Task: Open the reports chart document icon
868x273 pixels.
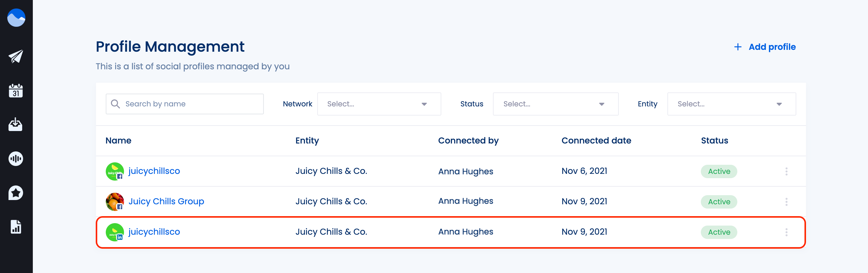Action: pyautogui.click(x=16, y=227)
